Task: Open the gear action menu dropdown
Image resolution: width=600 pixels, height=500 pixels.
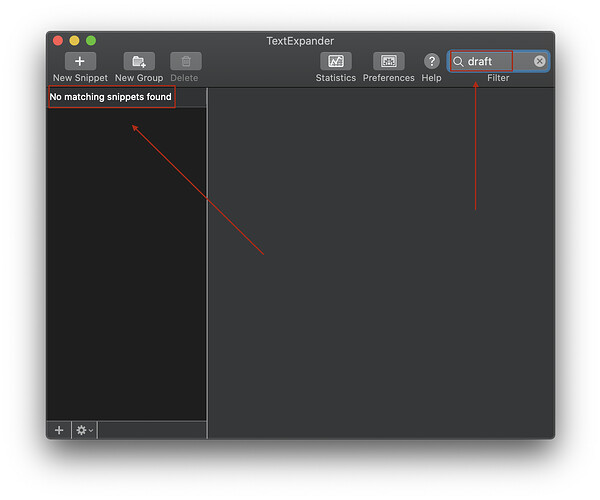Action: [x=85, y=430]
